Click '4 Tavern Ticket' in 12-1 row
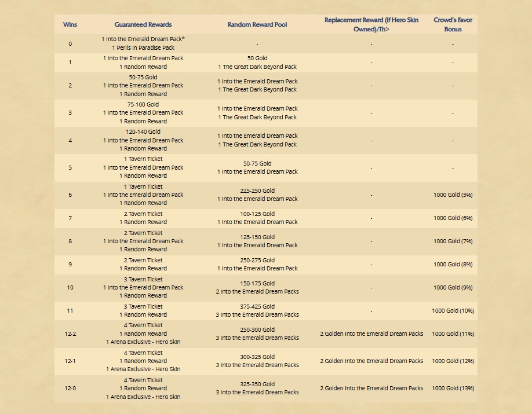 click(143, 353)
